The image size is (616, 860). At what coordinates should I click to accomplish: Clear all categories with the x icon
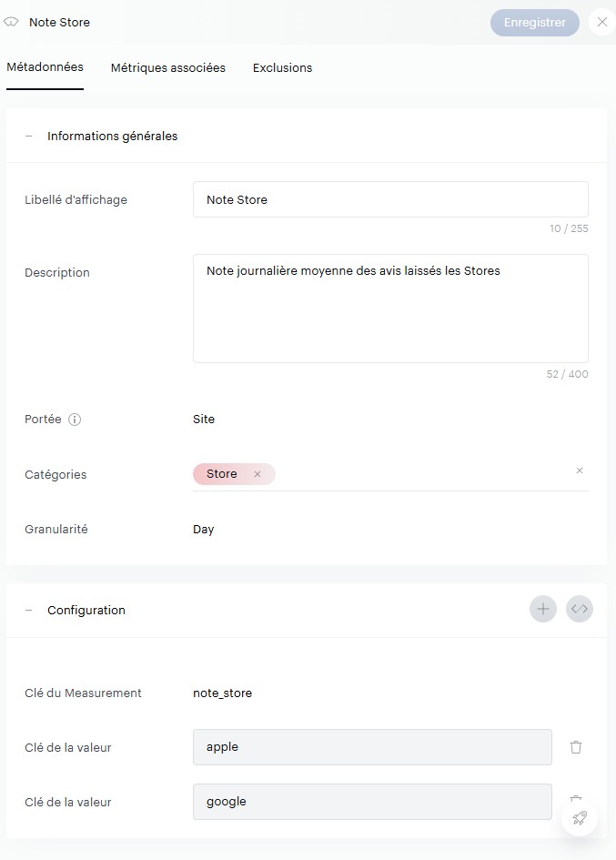pyautogui.click(x=580, y=470)
